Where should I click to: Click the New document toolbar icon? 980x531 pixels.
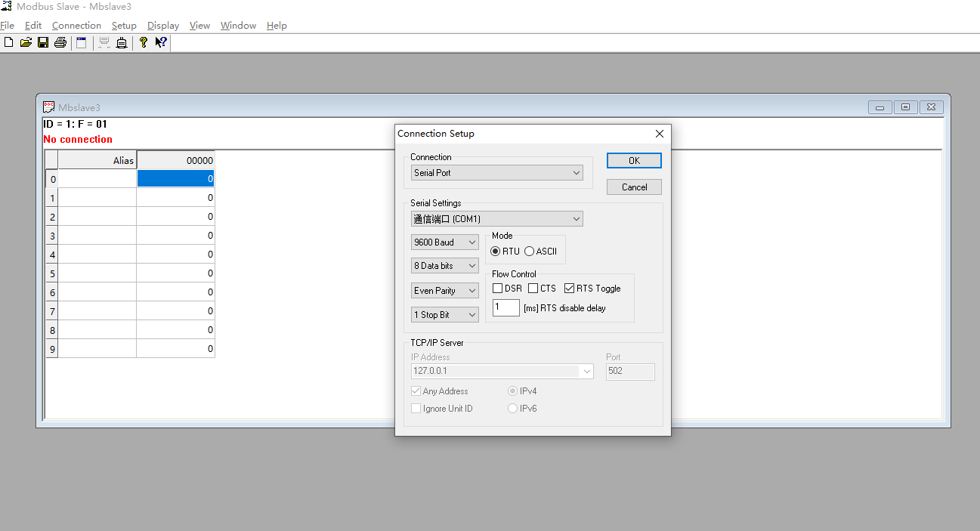[9, 42]
